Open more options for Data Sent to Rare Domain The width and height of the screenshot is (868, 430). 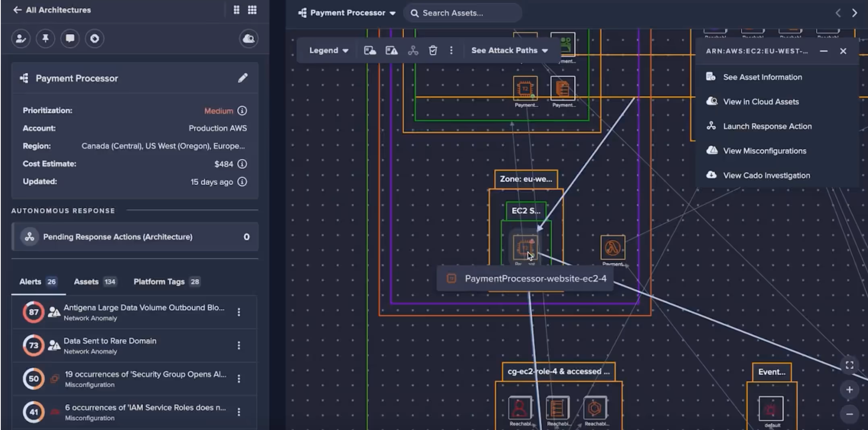(x=239, y=345)
